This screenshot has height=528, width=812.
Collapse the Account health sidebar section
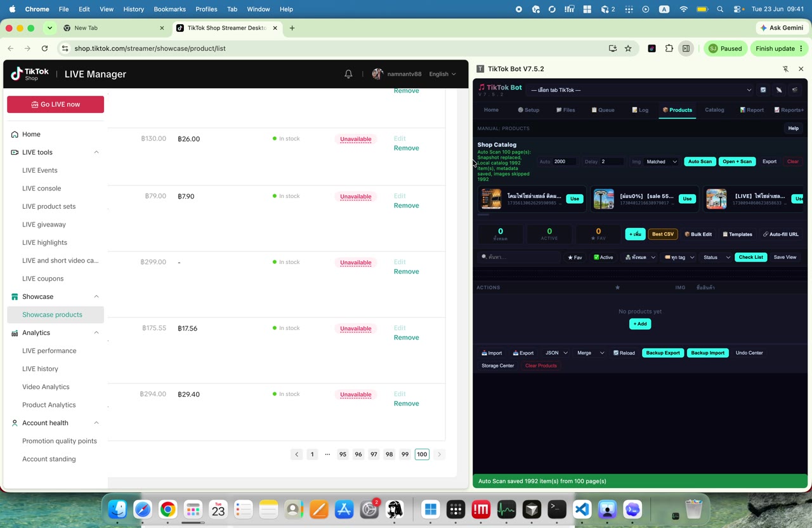tap(96, 423)
